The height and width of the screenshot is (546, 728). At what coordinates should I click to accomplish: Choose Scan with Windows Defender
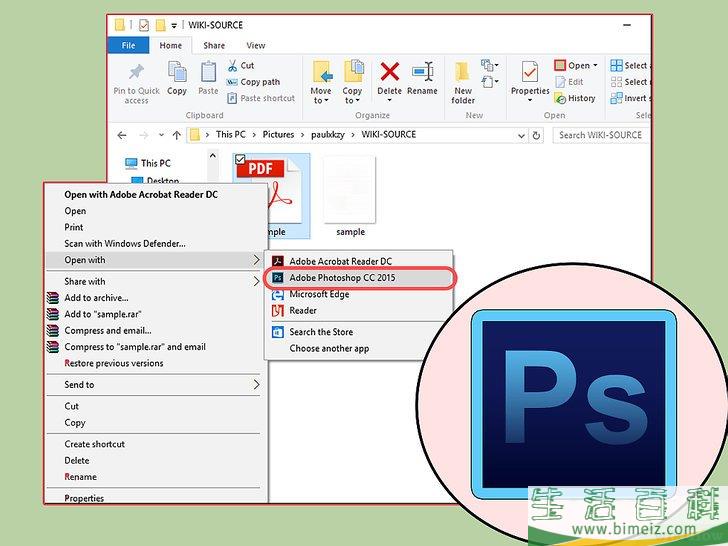tap(125, 244)
